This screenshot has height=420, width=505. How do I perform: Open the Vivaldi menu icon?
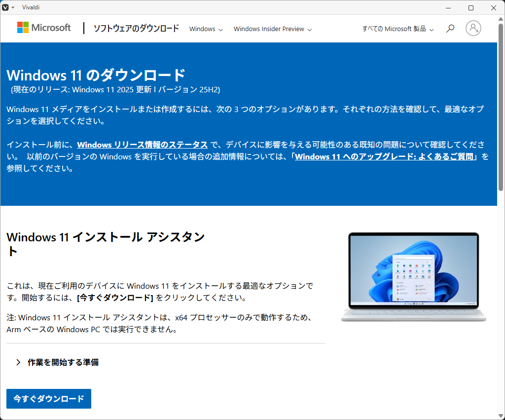pos(5,7)
